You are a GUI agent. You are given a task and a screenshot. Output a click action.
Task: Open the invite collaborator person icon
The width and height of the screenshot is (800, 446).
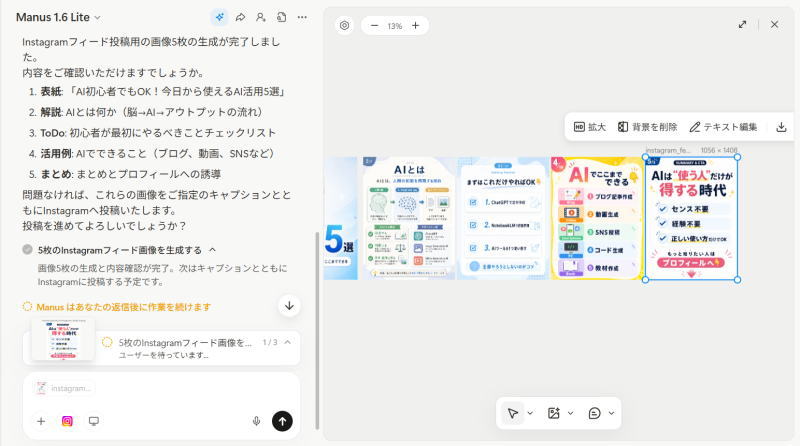point(261,17)
